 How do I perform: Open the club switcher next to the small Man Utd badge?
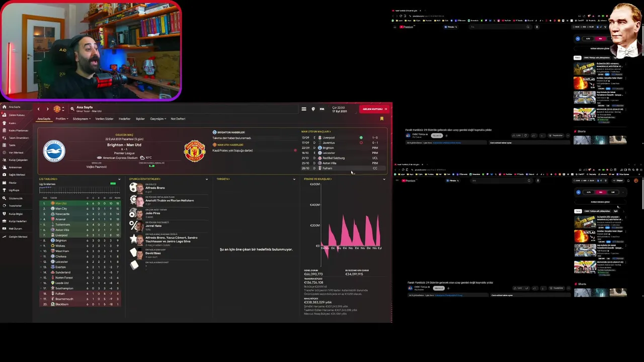click(63, 109)
